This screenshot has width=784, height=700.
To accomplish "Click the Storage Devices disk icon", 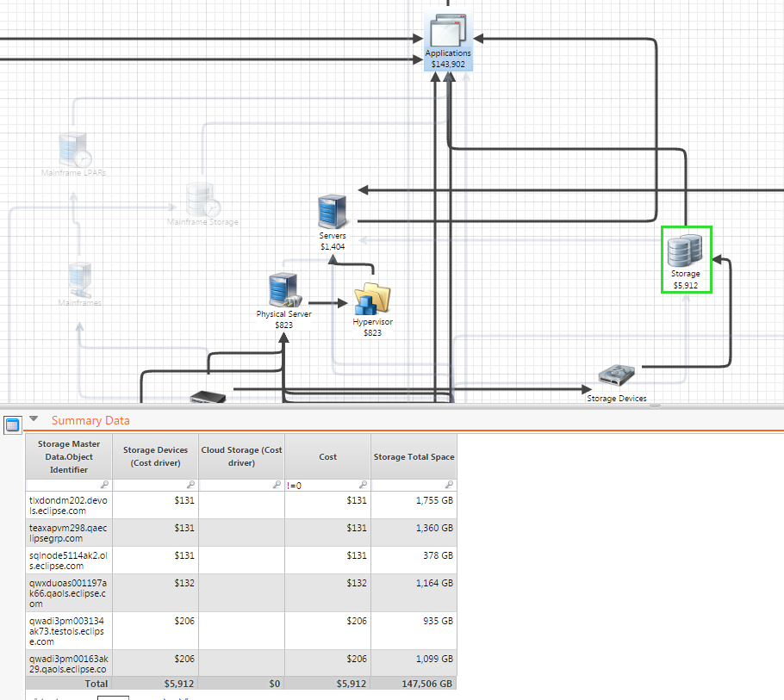I will 617,375.
